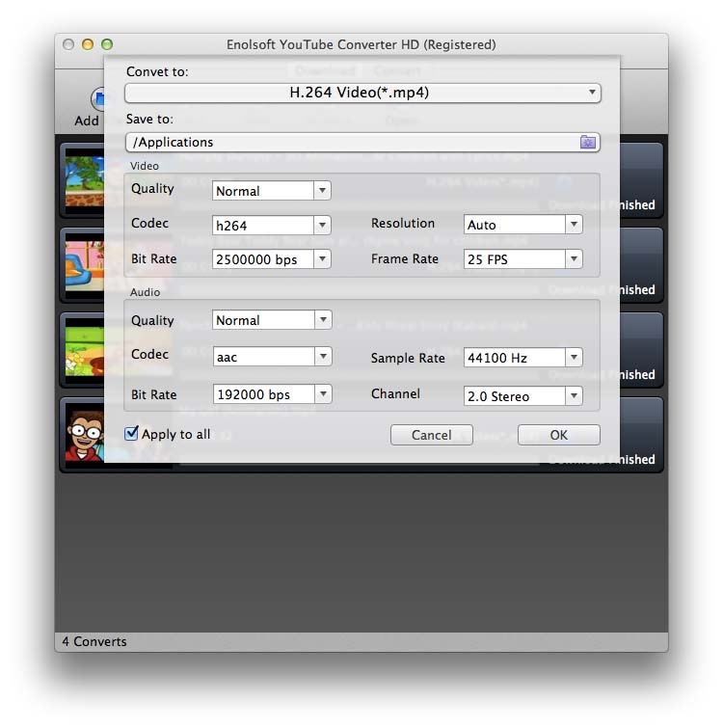Click the green zoom window button
723x728 pixels.
107,44
